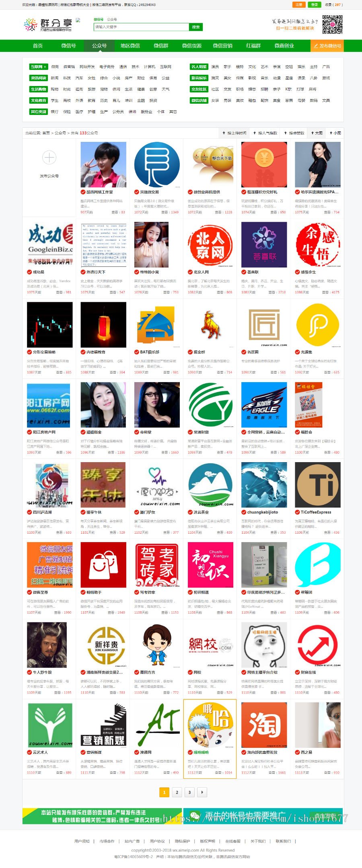Viewport: 362px width, 868px height.
Task: Go to next page with arrow button
Action: click(202, 792)
